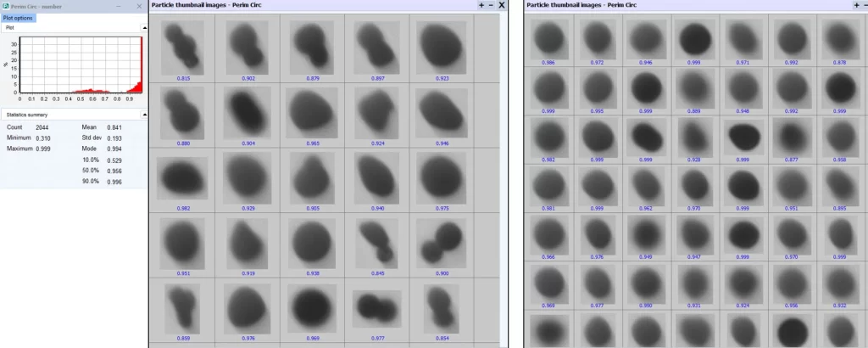Click plus icon in left thumbnail panel

coord(481,5)
